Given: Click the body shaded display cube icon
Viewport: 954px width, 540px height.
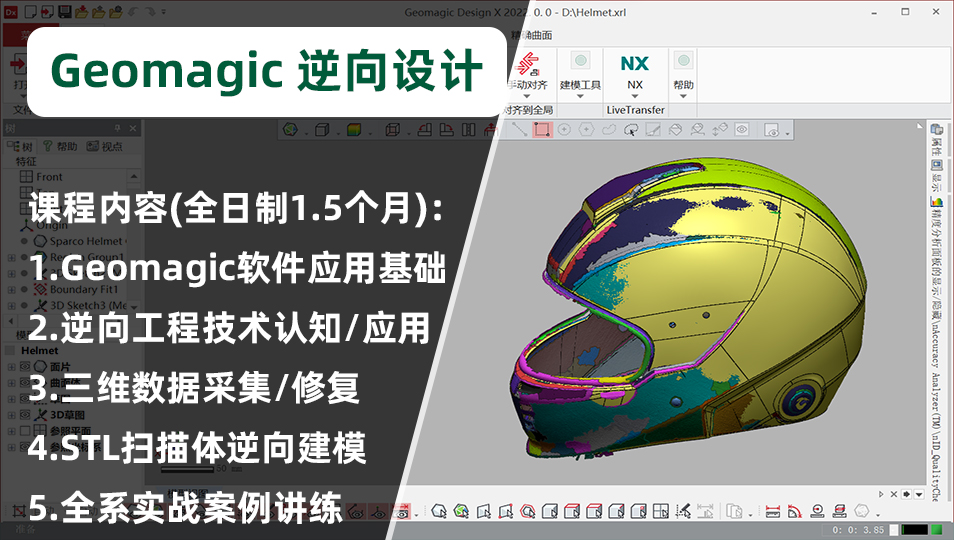Looking at the screenshot, I should 322,130.
